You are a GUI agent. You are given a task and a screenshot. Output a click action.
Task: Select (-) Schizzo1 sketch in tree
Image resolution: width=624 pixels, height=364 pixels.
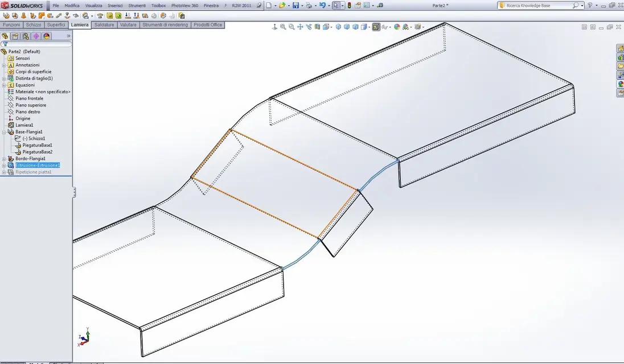[34, 139]
